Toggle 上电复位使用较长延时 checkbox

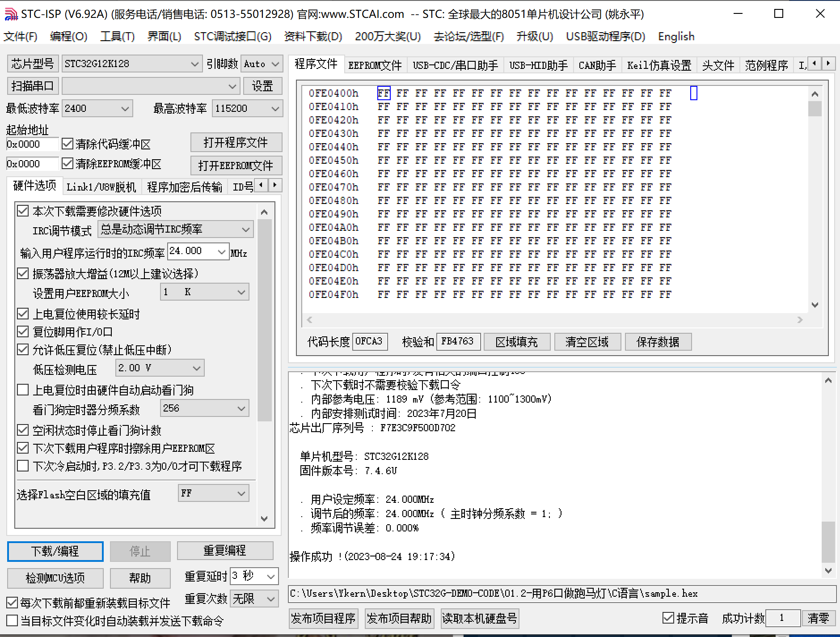[23, 314]
